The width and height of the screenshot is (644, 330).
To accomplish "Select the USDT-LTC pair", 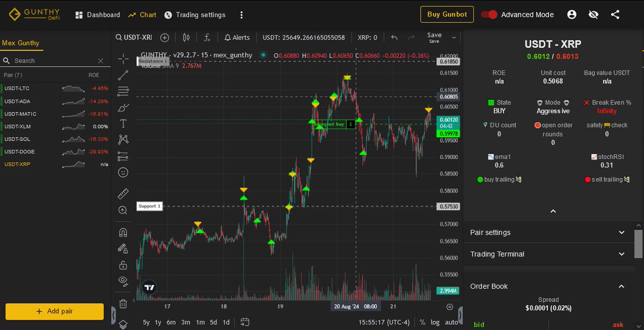I will click(55, 88).
